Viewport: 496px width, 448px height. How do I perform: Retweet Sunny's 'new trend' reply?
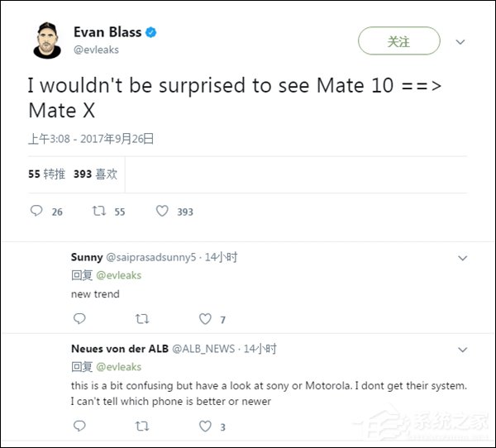tap(142, 318)
